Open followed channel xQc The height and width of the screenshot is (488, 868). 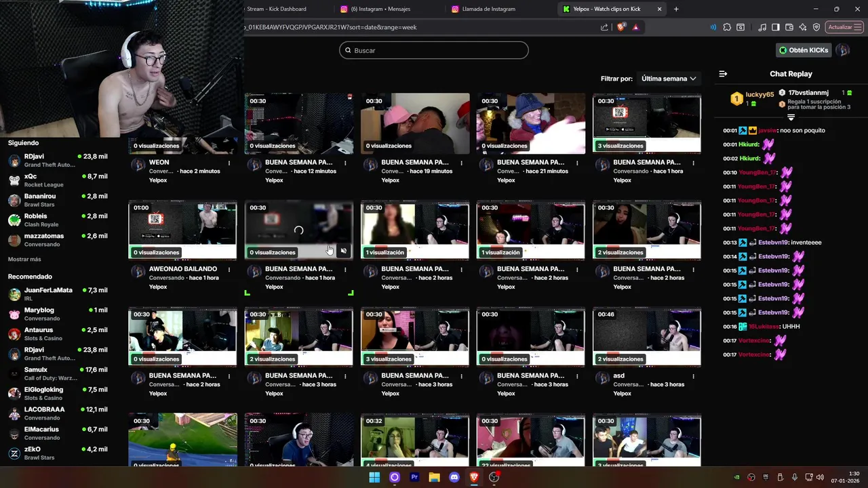tap(58, 180)
